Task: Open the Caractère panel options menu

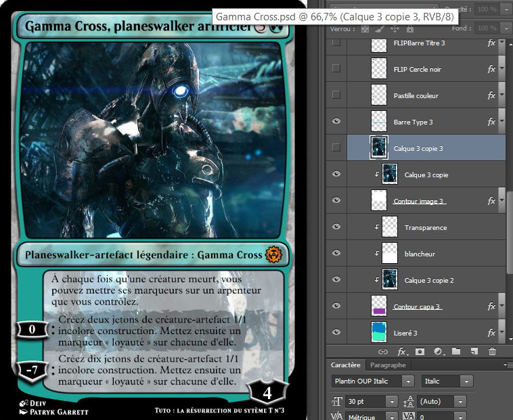Action: (x=508, y=365)
